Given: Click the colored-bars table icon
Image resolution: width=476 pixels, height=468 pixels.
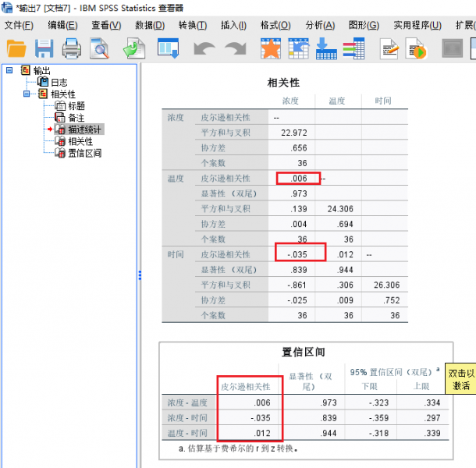Looking at the screenshot, I should (353, 48).
